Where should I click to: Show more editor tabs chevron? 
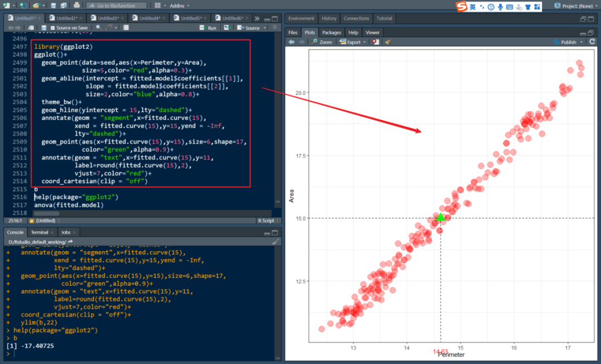(x=257, y=18)
